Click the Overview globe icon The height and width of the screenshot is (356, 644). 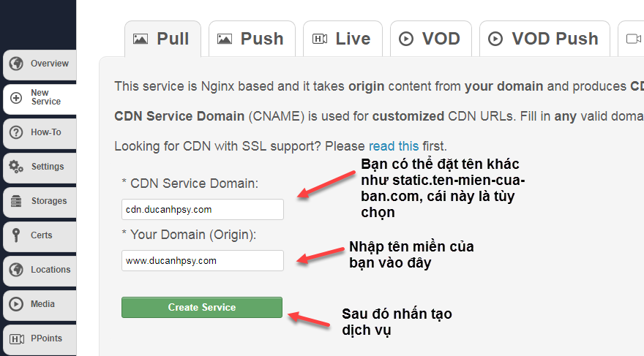tap(16, 64)
